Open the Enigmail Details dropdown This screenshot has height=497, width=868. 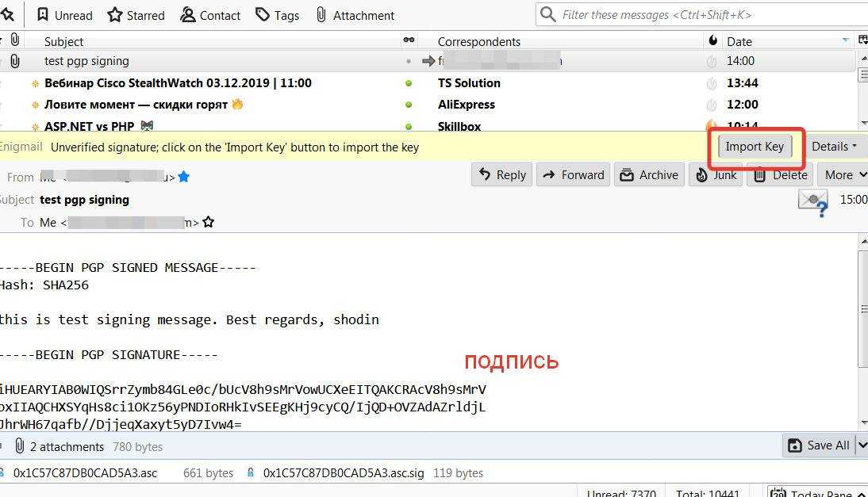tap(834, 147)
